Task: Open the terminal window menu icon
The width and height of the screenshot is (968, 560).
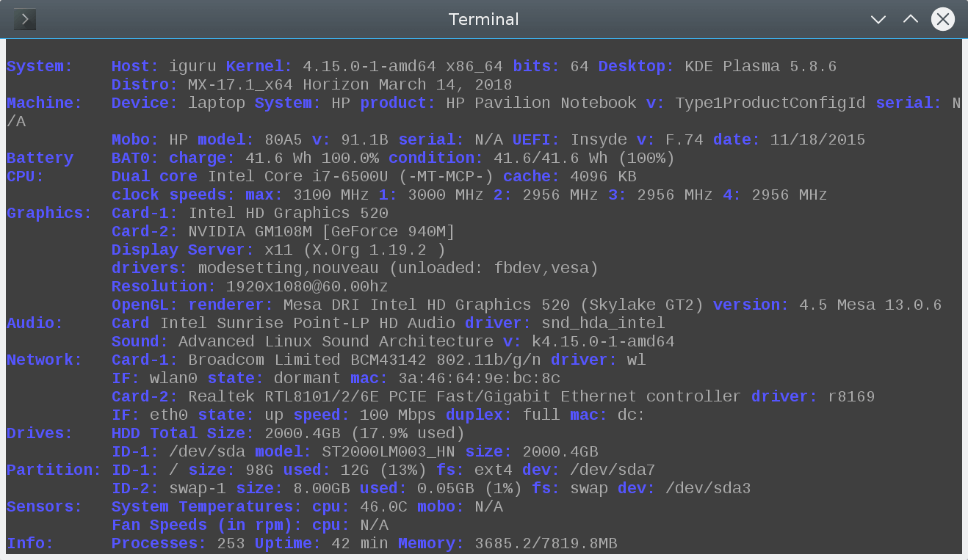Action: coord(25,19)
